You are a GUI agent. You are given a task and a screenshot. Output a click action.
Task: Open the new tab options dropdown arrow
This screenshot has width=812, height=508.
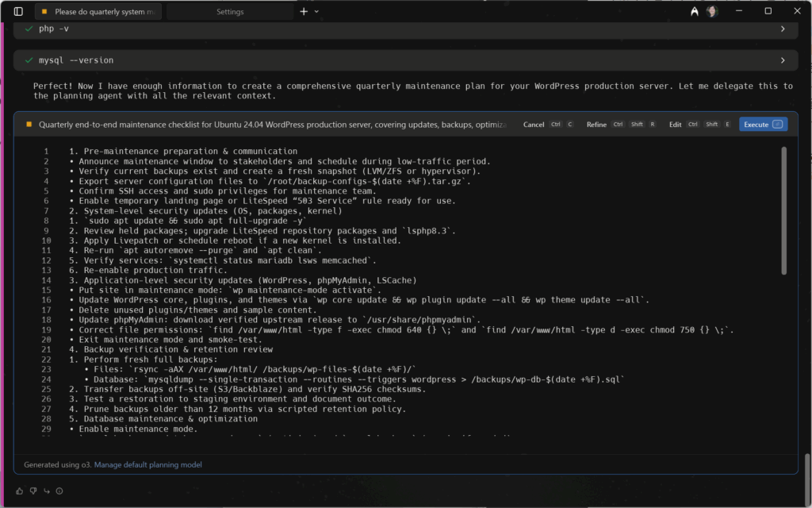[316, 11]
